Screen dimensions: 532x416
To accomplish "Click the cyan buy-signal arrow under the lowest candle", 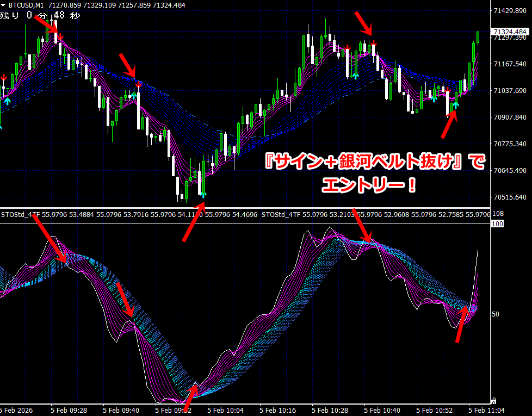I will pyautogui.click(x=203, y=194).
